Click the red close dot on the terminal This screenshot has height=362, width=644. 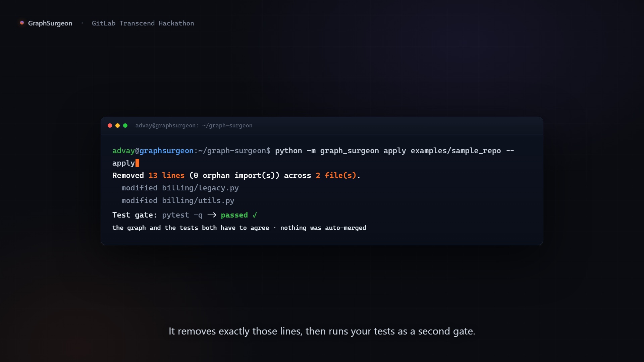pyautogui.click(x=110, y=125)
